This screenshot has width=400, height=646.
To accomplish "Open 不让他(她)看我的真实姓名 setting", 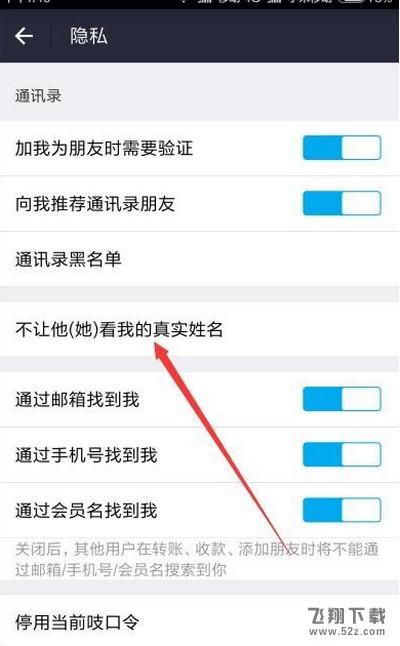I will (x=200, y=329).
